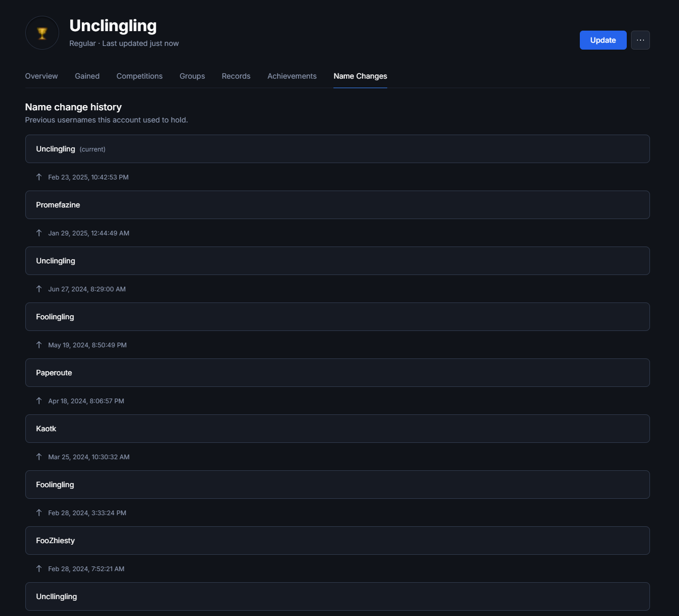The height and width of the screenshot is (616, 679).
Task: Click the arrow icon beside Apr 18, 2024
Action: pos(39,401)
